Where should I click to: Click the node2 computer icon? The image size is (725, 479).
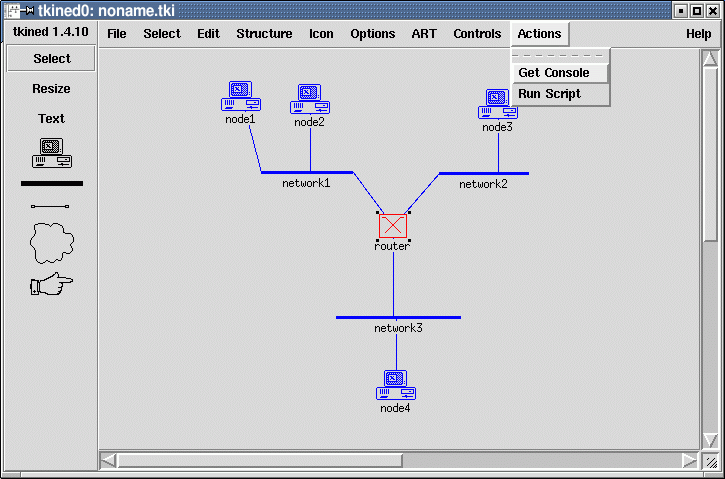point(310,100)
